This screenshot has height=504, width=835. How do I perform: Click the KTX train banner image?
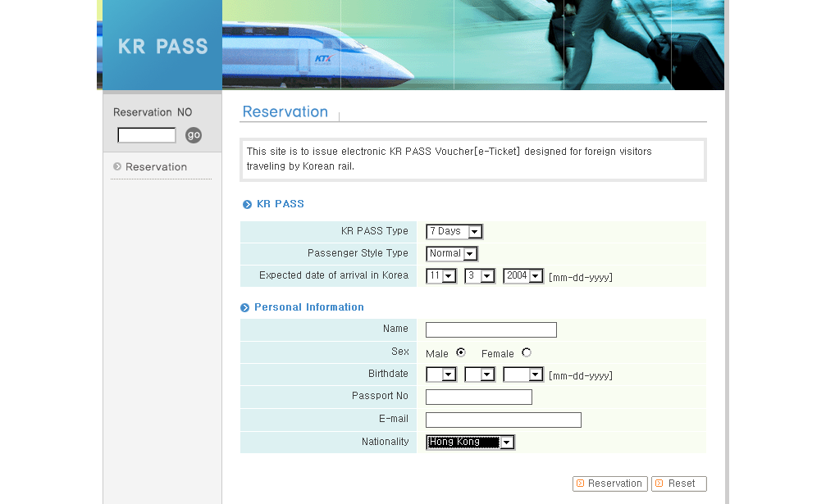473,45
